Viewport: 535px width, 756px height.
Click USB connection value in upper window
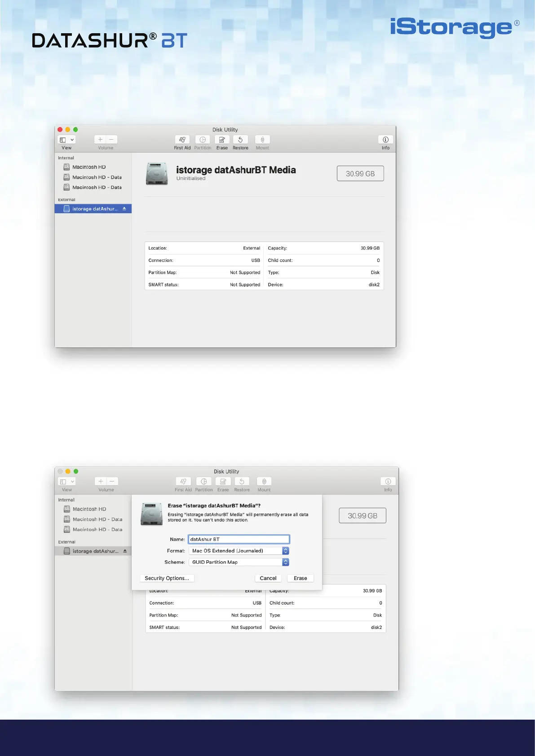pos(256,260)
